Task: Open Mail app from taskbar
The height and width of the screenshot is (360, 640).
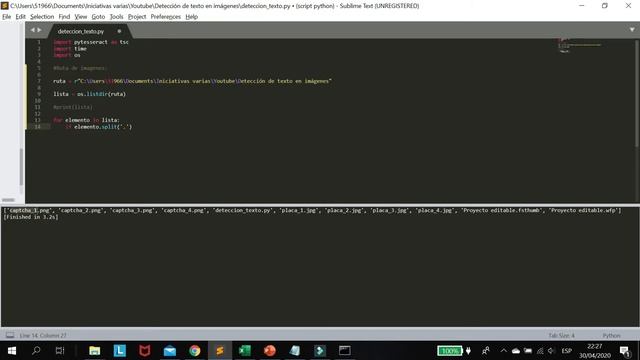Action: 170,351
